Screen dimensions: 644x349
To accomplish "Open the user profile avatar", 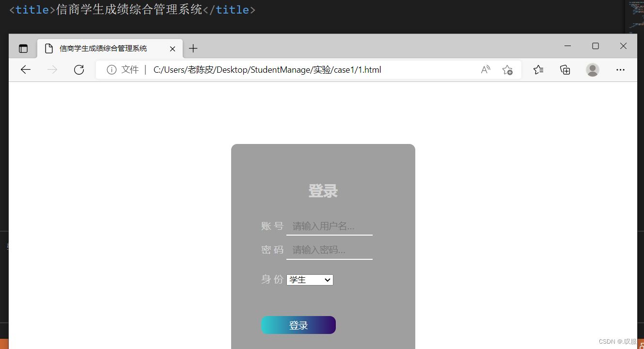I will (x=593, y=70).
